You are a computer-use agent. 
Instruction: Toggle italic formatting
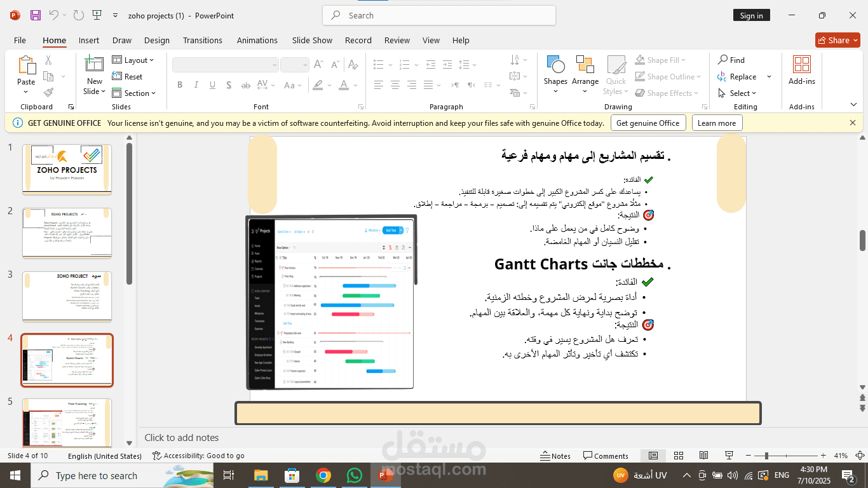click(x=196, y=85)
